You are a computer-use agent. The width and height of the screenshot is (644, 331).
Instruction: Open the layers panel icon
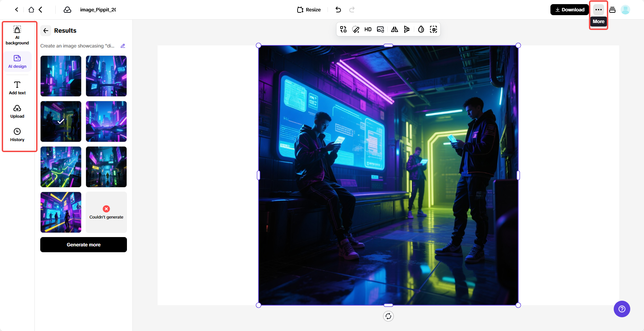point(612,10)
